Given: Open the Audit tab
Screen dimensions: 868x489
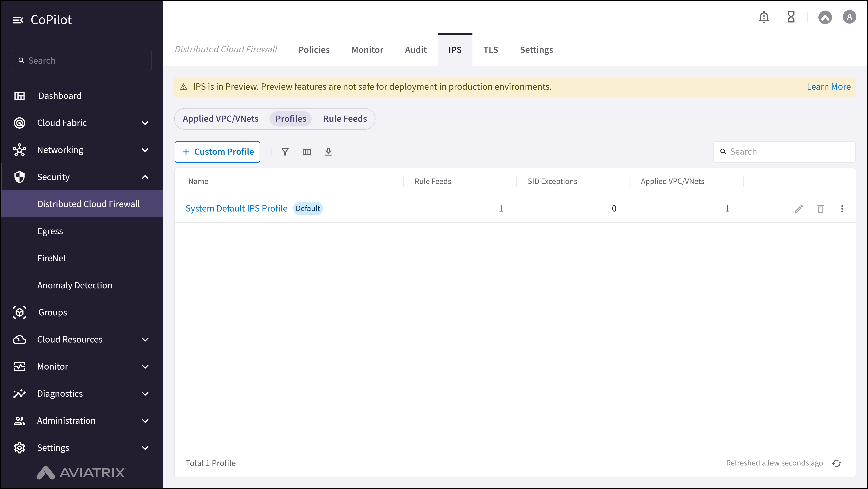Looking at the screenshot, I should [416, 50].
